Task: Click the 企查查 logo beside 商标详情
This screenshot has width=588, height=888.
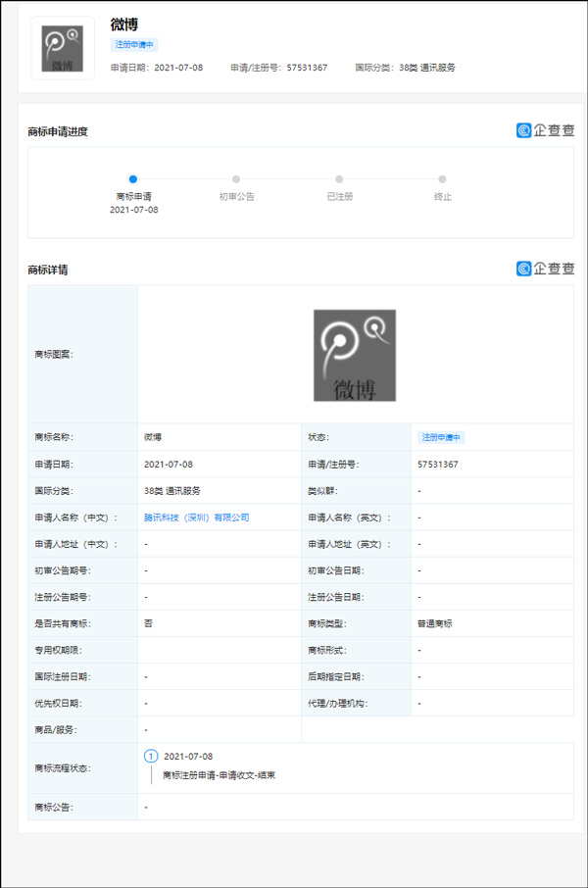Action: [546, 269]
